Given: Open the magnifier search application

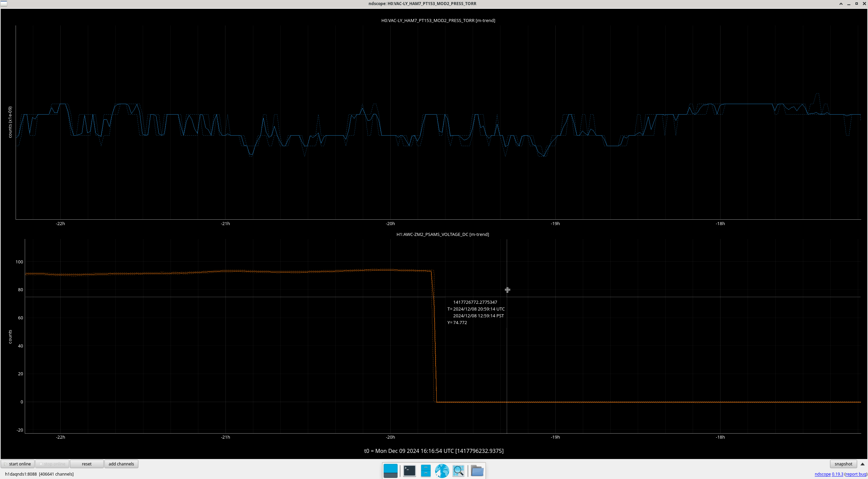Looking at the screenshot, I should (x=458, y=471).
